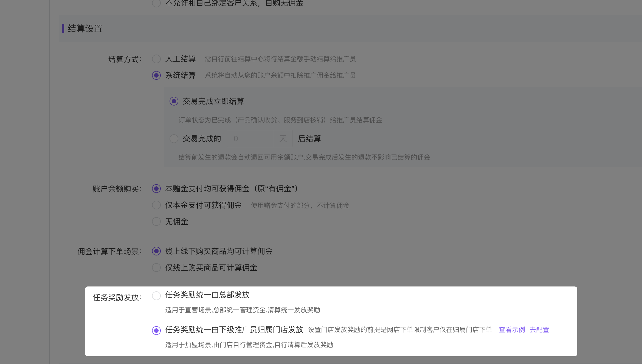Select 线上线下购买商品均可计算佣金

point(156,251)
